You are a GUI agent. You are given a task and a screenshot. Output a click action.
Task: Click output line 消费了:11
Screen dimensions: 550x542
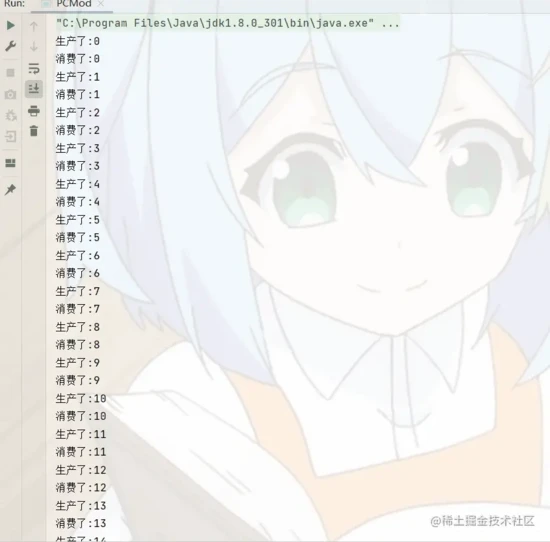click(x=81, y=451)
